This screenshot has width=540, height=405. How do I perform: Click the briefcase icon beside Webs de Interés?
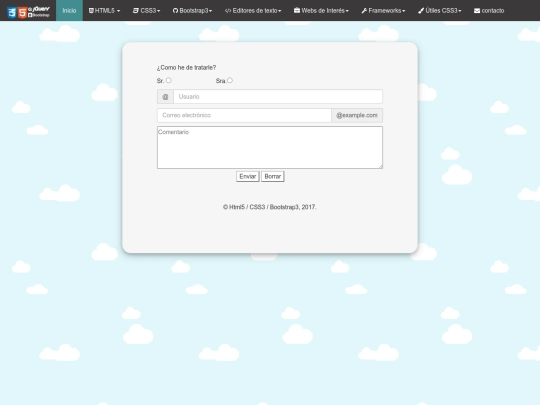coord(297,10)
